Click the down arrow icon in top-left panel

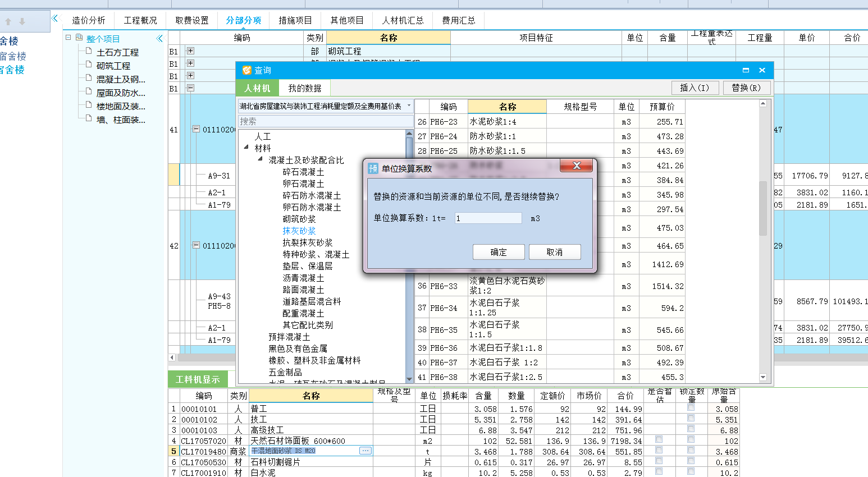pyautogui.click(x=22, y=22)
